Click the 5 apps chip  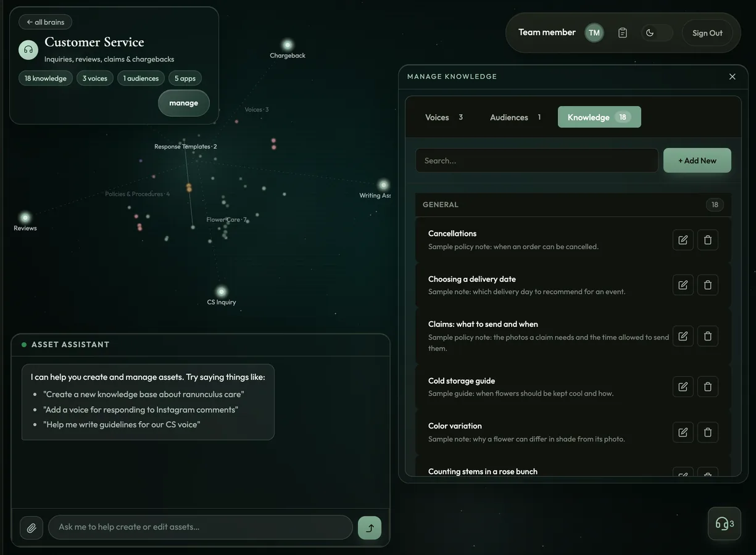[x=185, y=78]
